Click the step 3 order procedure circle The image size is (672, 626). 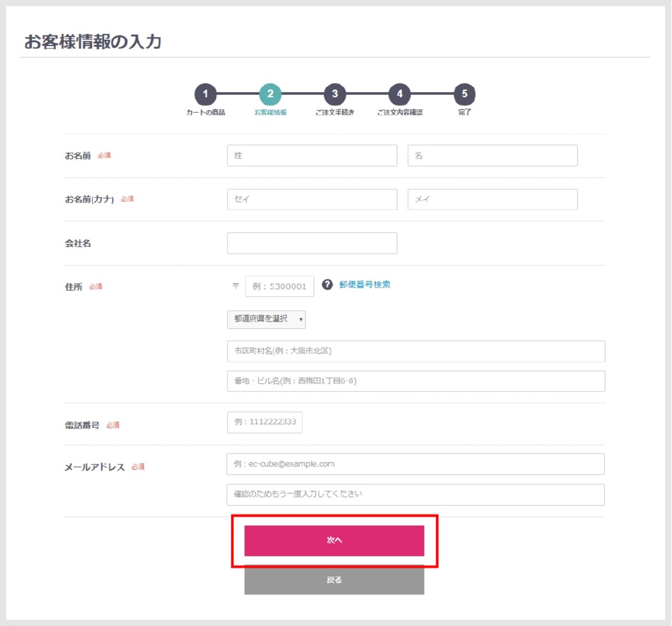tap(335, 94)
